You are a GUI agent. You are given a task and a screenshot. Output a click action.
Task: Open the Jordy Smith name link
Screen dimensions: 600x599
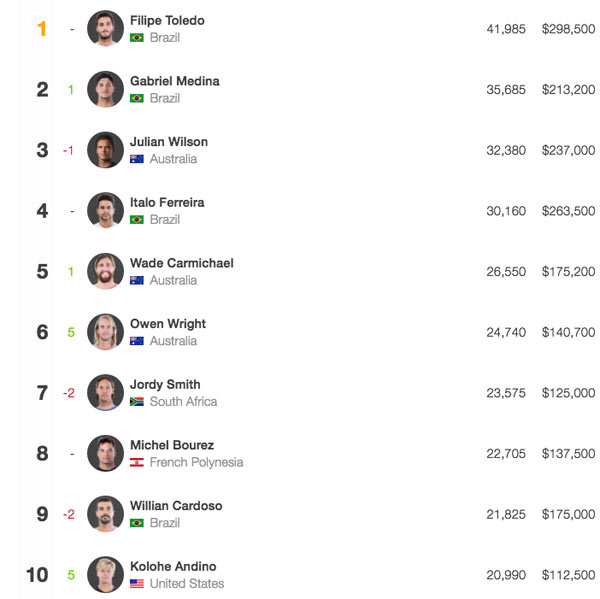click(x=165, y=384)
